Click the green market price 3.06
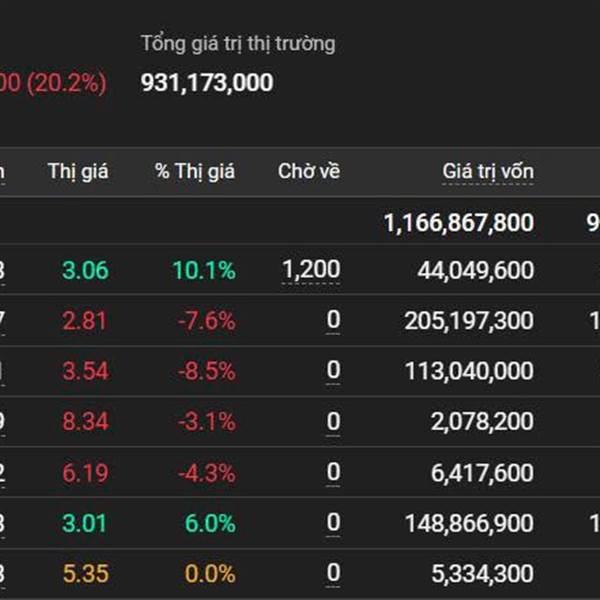600x600 pixels. pyautogui.click(x=85, y=270)
